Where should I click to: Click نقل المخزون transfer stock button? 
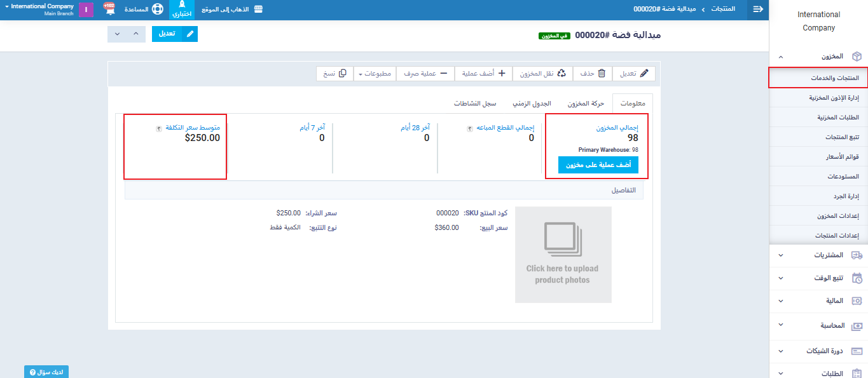coord(542,74)
